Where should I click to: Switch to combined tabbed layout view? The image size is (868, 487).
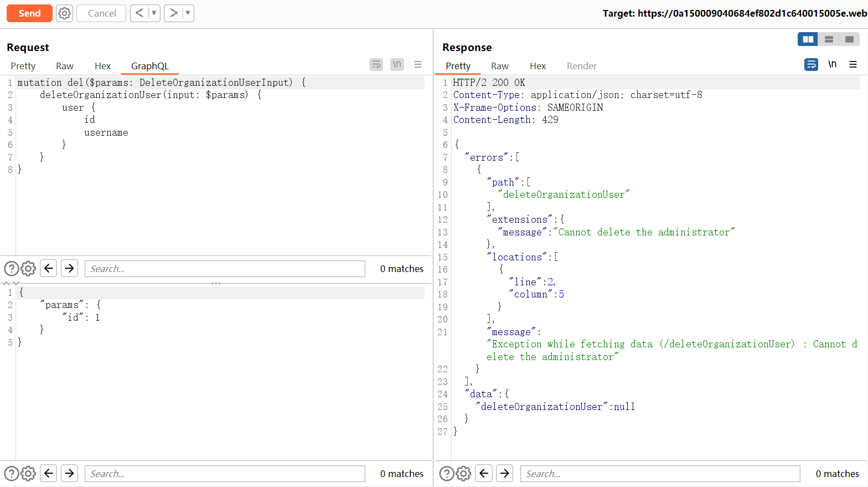[x=849, y=39]
